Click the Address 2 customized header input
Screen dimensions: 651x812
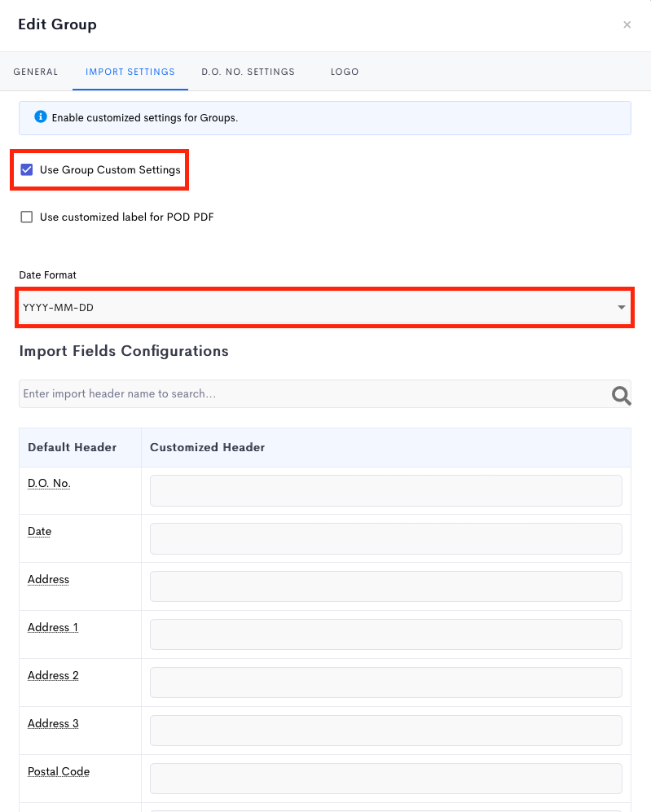point(386,683)
